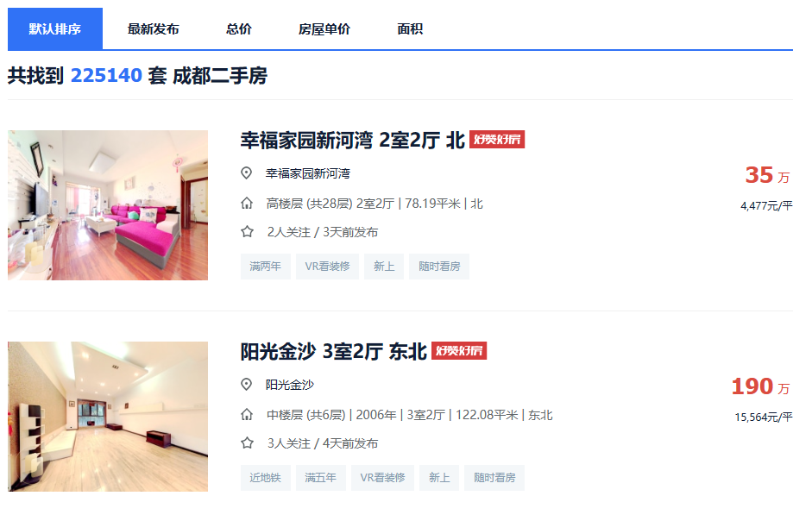This screenshot has height=521, width=812.
Task: Click the 225140 result count
Action: (106, 76)
